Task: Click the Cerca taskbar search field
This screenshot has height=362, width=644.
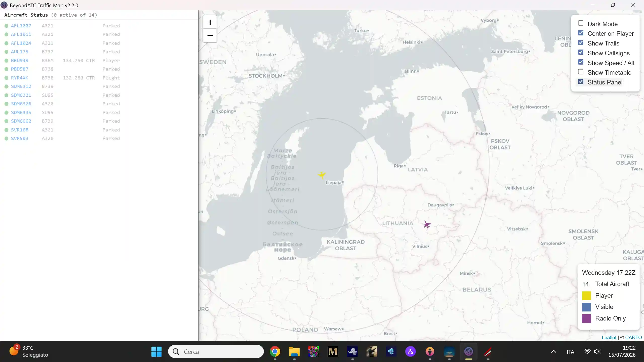Action: [x=216, y=351]
